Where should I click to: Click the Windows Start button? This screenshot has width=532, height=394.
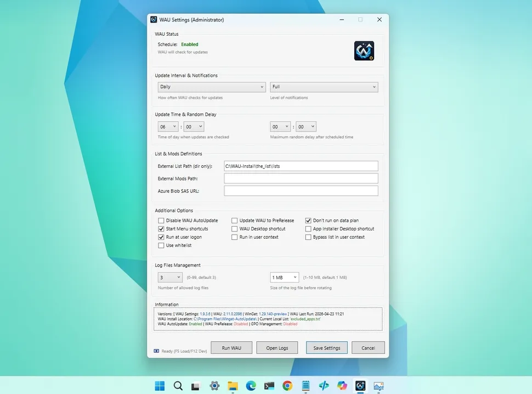tap(160, 386)
